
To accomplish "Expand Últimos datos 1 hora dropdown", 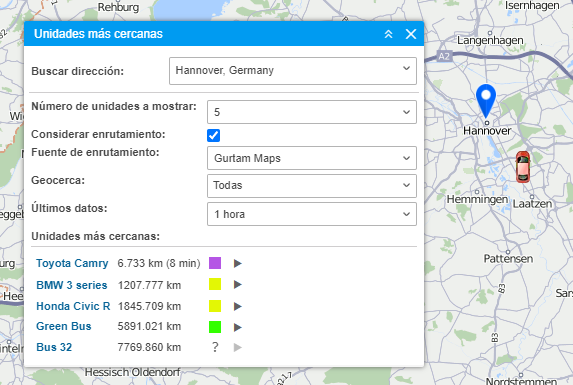I will click(312, 214).
